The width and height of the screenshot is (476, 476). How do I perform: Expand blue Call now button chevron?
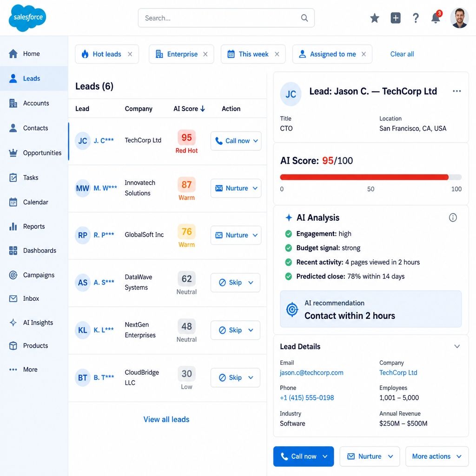(325, 456)
